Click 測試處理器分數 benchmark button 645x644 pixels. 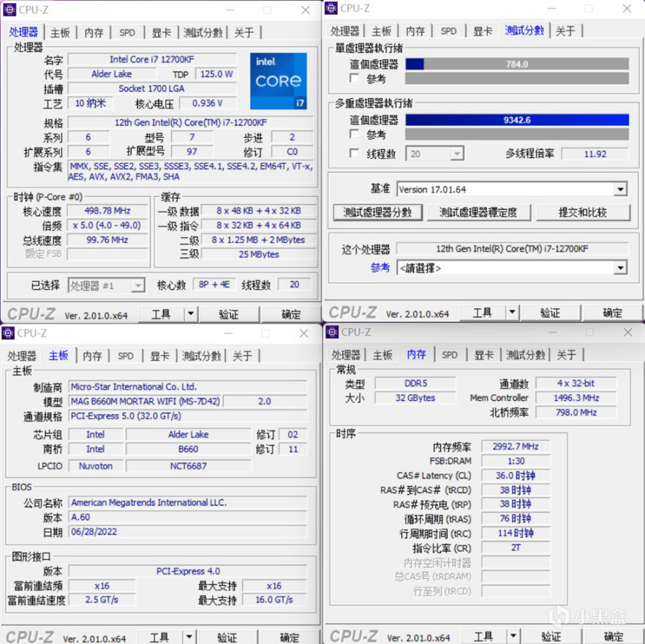click(x=377, y=212)
